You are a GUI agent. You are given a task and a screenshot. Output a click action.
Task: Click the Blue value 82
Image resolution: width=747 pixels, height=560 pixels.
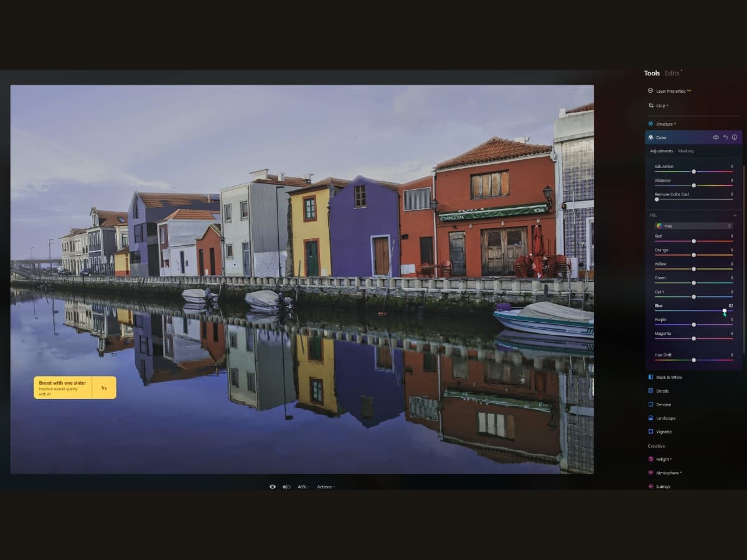coord(731,306)
